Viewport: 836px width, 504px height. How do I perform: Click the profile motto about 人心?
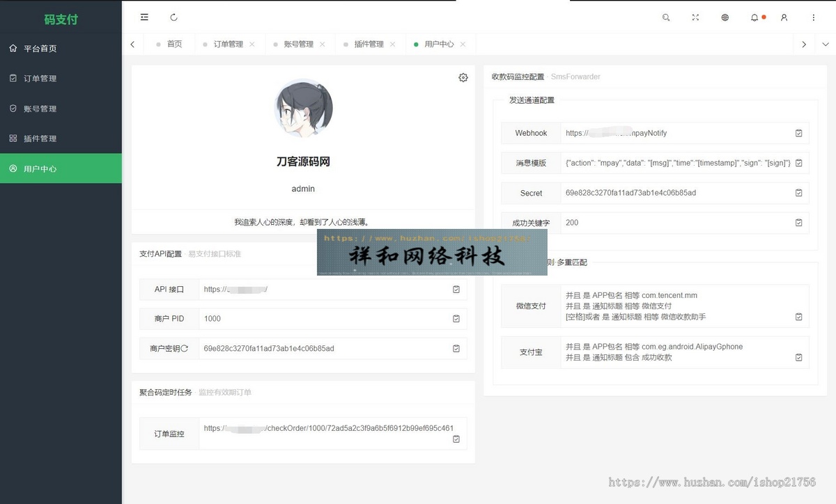[x=303, y=222]
